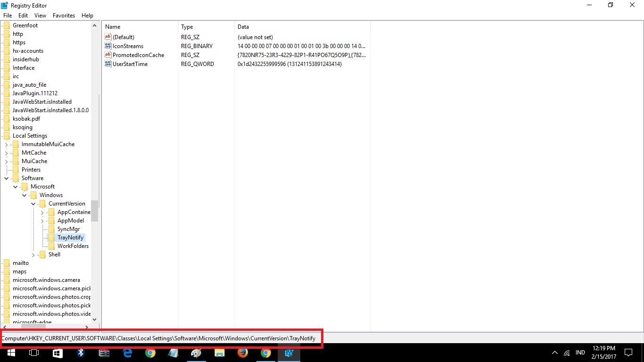Select the hx-accounts key
Screen dimensions: 644x362
(x=28, y=51)
